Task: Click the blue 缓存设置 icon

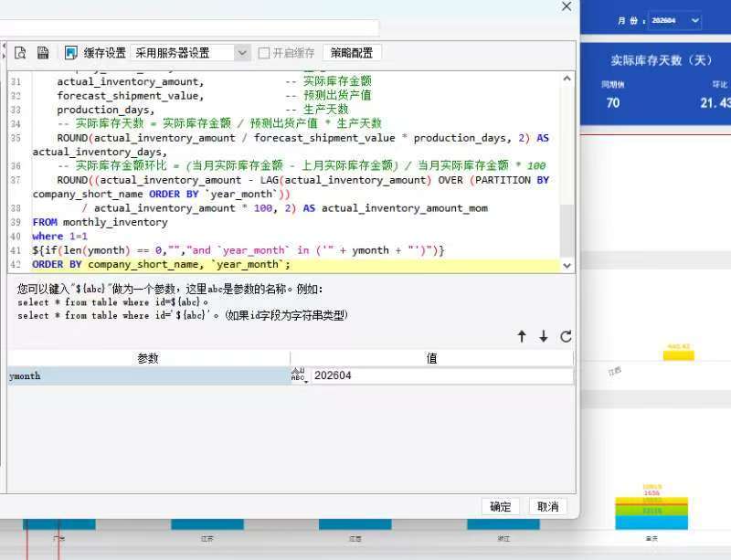Action: point(71,53)
